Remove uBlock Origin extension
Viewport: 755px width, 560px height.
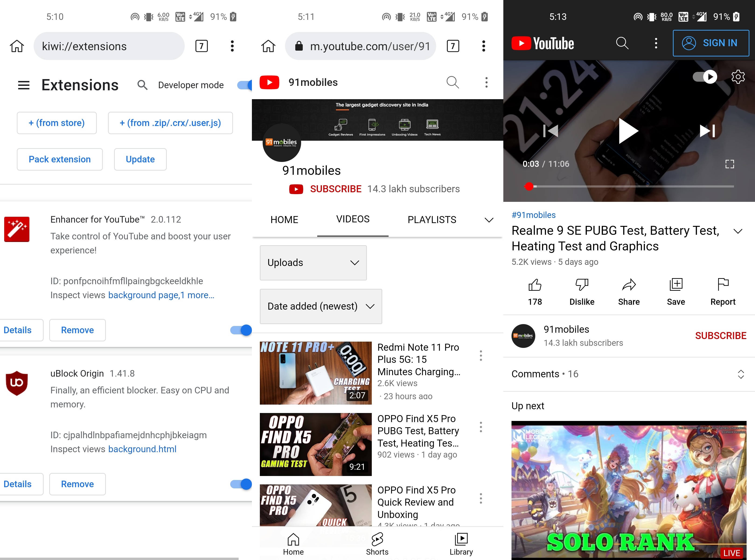click(x=77, y=484)
